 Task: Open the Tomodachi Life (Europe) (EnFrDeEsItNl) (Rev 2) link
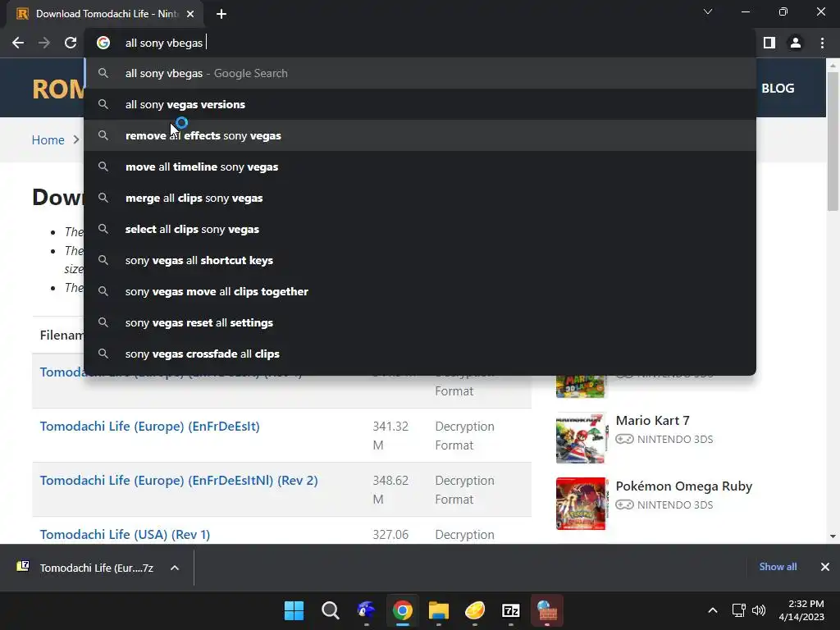point(179,481)
